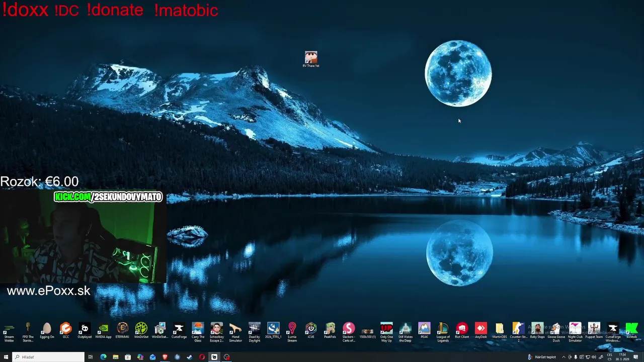The image size is (644, 362).
Task: Select the Counter-Strike 2 shortcut
Action: [519, 332]
